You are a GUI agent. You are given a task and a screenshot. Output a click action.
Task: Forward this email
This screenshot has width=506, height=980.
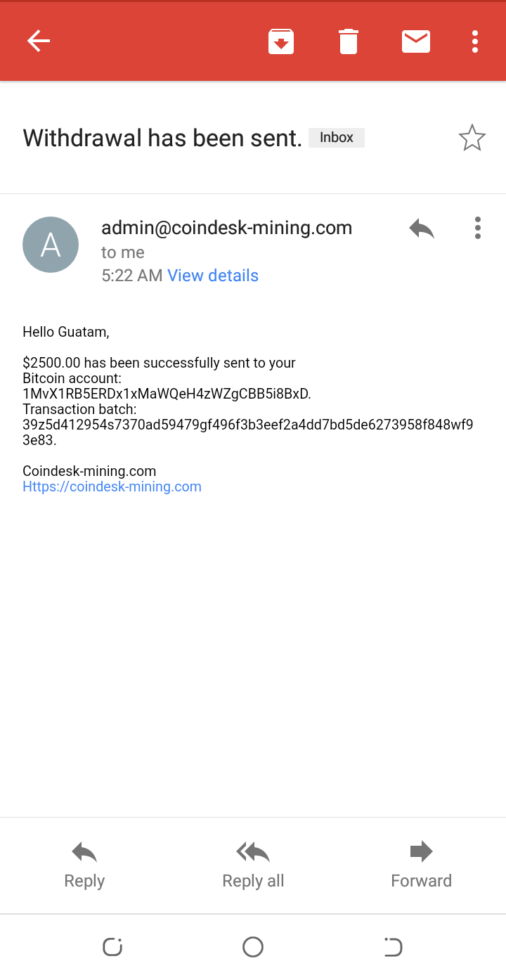pyautogui.click(x=422, y=865)
